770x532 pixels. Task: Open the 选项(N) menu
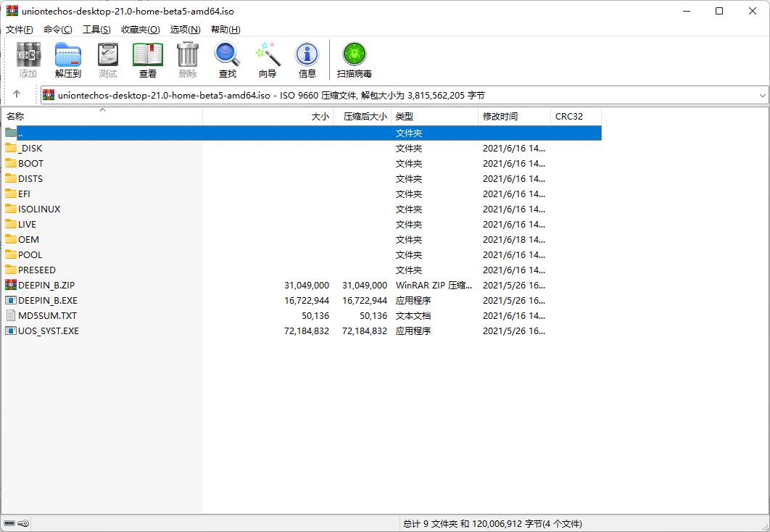coord(185,29)
